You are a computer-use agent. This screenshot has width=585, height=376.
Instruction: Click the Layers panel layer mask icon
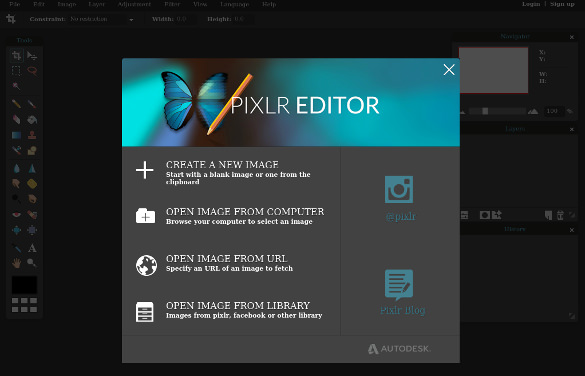click(485, 215)
